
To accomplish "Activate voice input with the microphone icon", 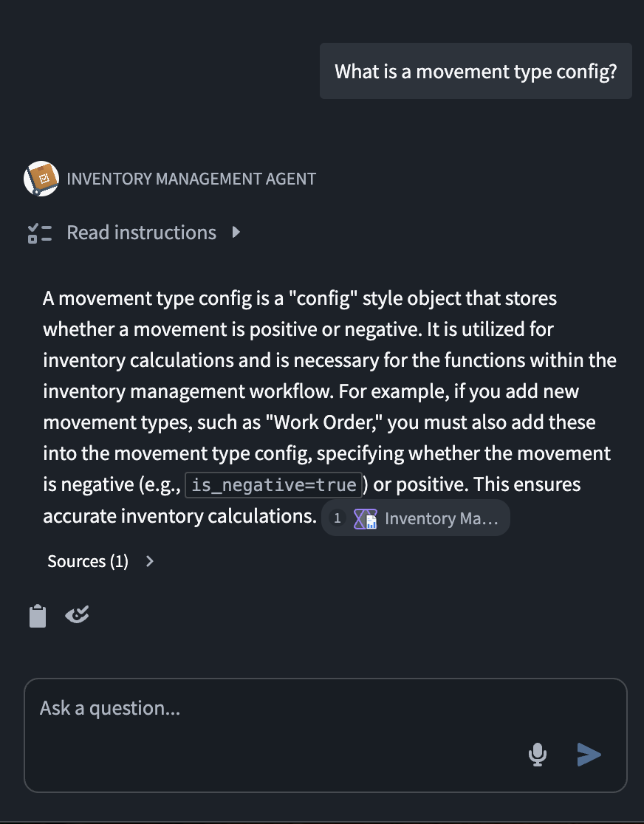I will coord(537,755).
